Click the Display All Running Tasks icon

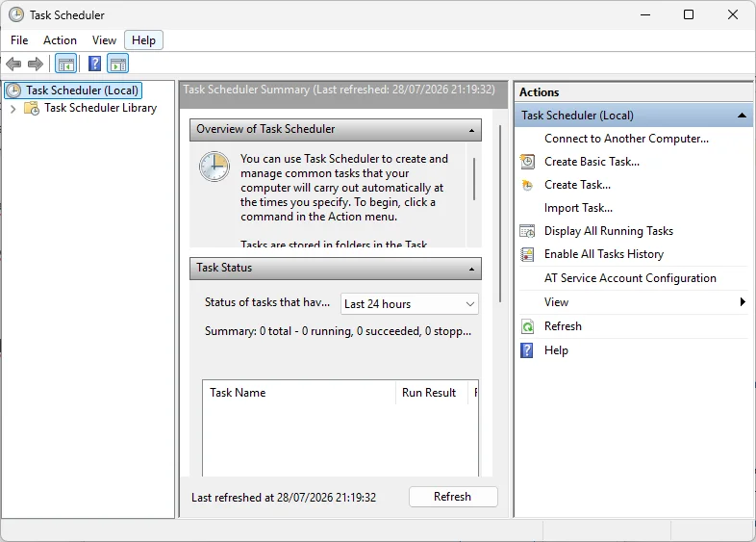(x=527, y=231)
